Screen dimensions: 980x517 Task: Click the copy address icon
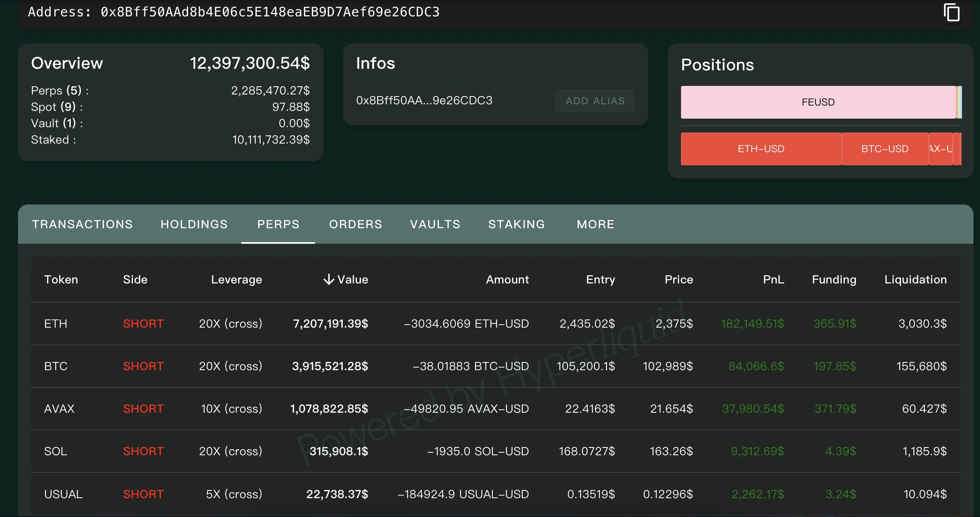coord(951,12)
